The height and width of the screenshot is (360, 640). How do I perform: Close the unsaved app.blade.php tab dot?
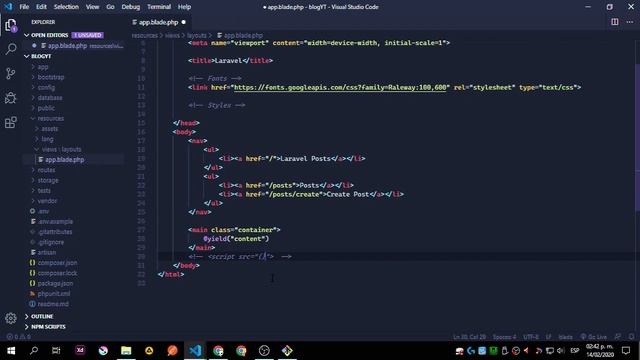[183, 22]
